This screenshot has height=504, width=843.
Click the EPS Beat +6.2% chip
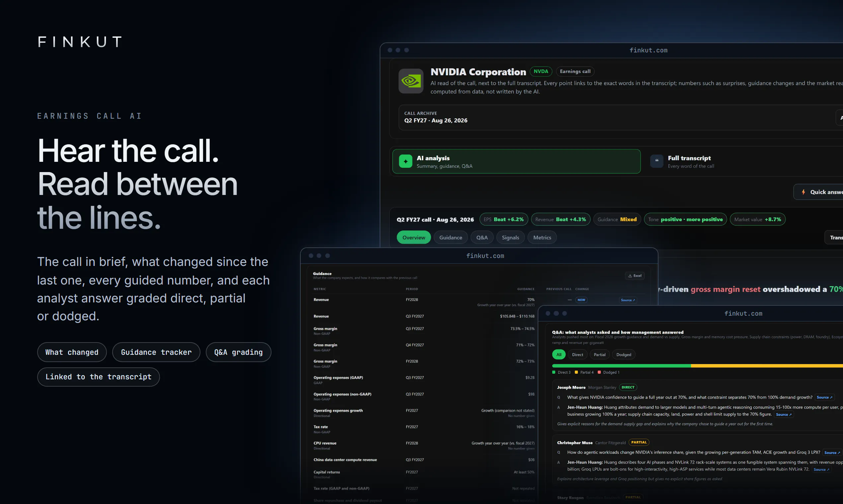[x=503, y=220]
